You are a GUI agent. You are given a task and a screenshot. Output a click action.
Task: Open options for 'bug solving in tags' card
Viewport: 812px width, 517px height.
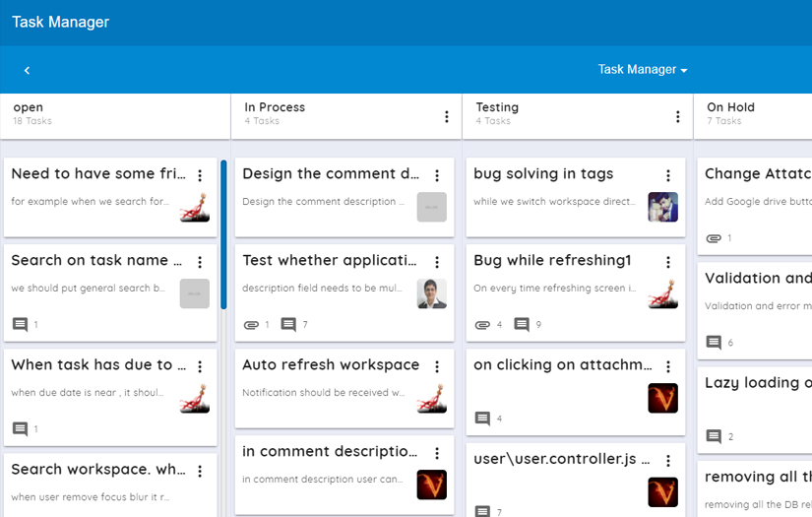668,175
